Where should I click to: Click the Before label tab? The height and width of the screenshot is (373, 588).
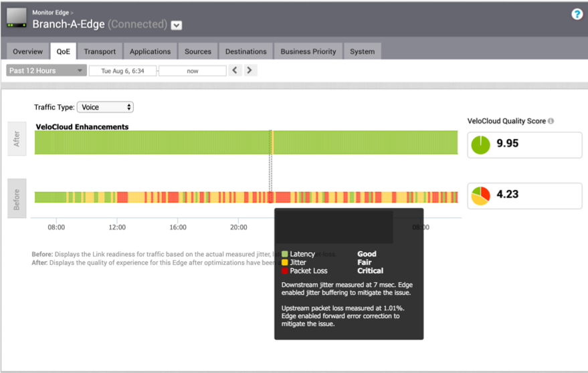click(17, 199)
